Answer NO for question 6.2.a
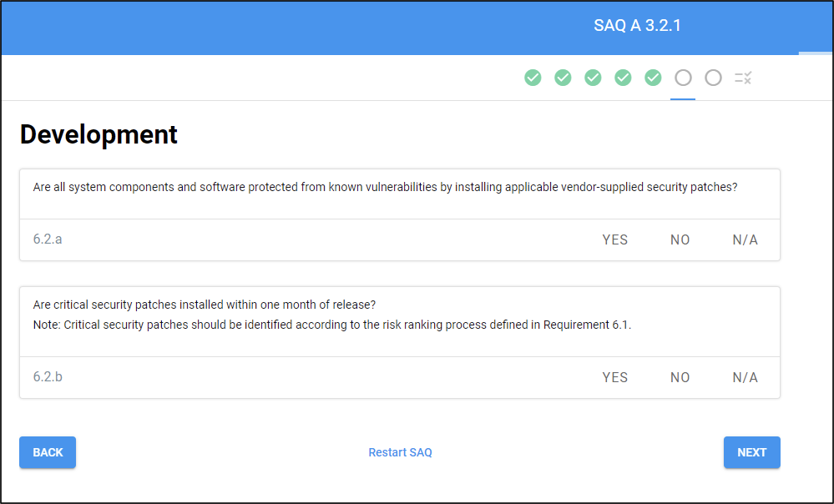This screenshot has width=834, height=504. point(680,239)
